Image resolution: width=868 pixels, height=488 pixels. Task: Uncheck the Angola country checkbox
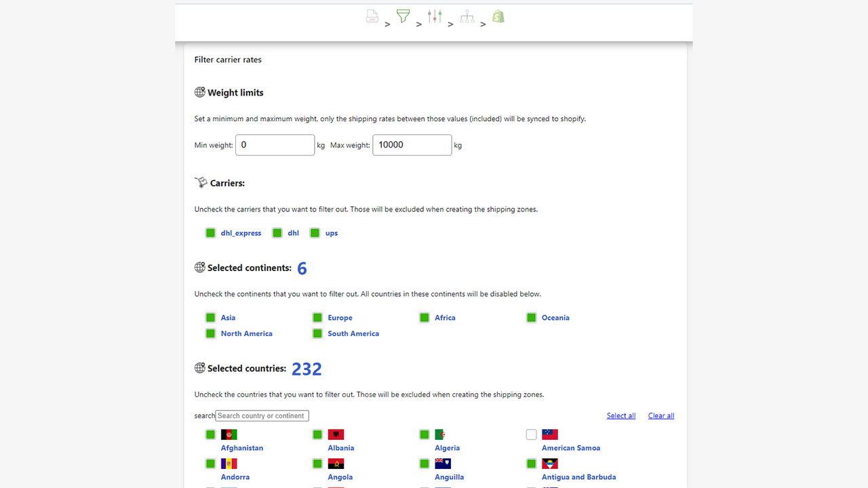pyautogui.click(x=317, y=464)
